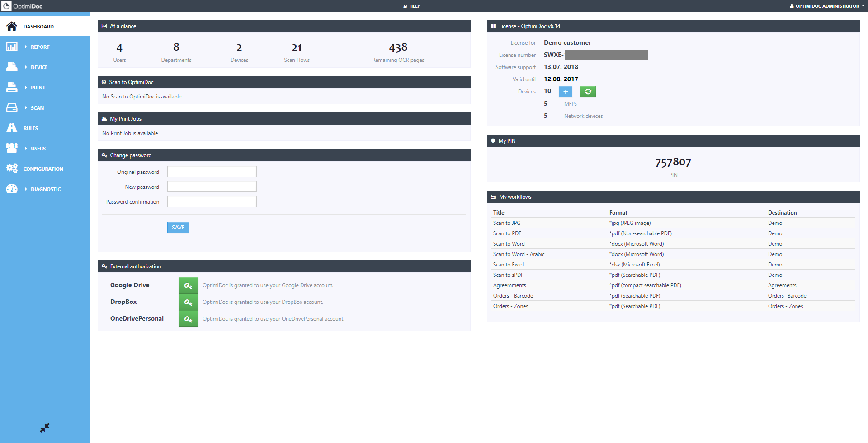Click the OneDrivePersonal authorization key button

pos(188,319)
